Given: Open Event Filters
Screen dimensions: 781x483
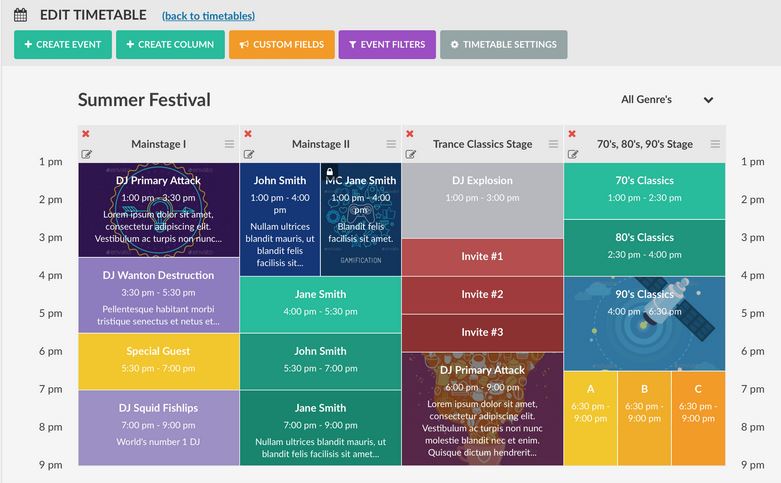Looking at the screenshot, I should [x=387, y=44].
